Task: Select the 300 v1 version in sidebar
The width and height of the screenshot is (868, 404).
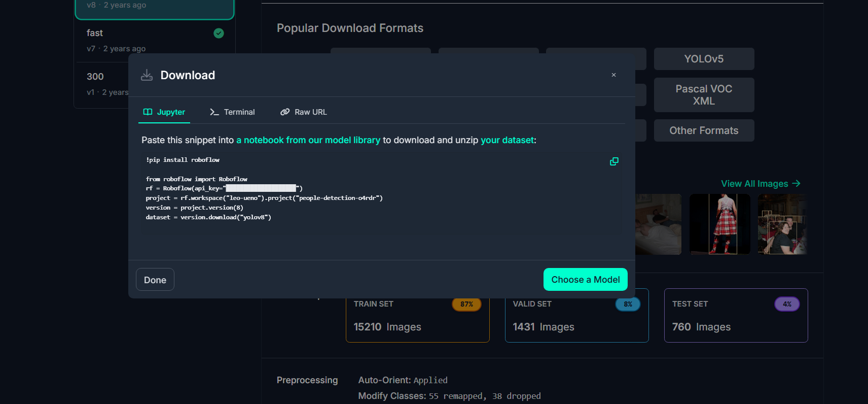Action: 101,84
